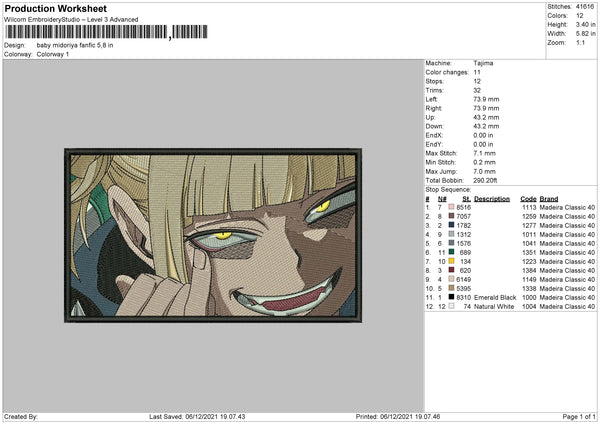Viewport: 600px width, 424px height.
Task: Click the Width value 5.82 in
Action: tap(585, 34)
